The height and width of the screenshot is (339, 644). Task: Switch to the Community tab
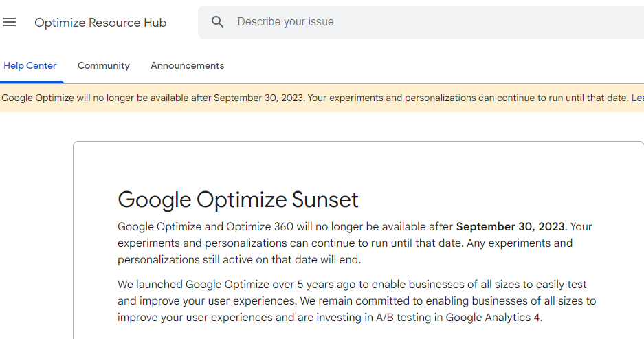[104, 66]
